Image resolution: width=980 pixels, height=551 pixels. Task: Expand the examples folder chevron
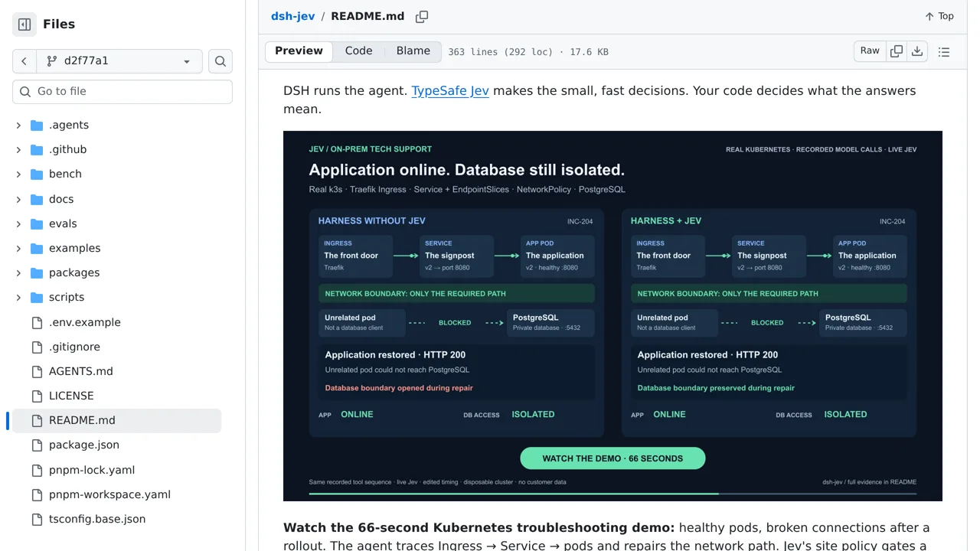[18, 248]
